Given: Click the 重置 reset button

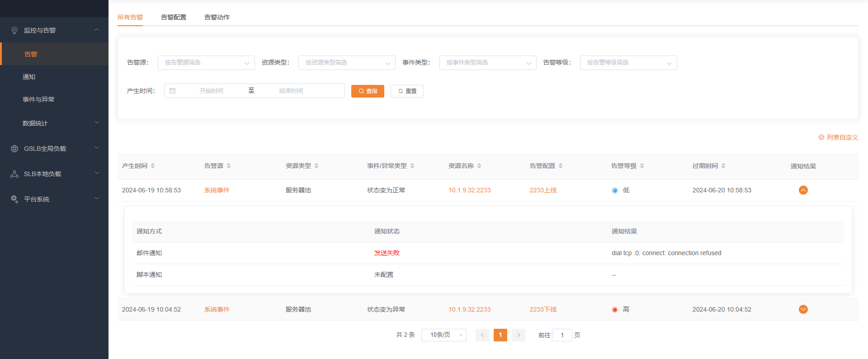Looking at the screenshot, I should point(407,91).
